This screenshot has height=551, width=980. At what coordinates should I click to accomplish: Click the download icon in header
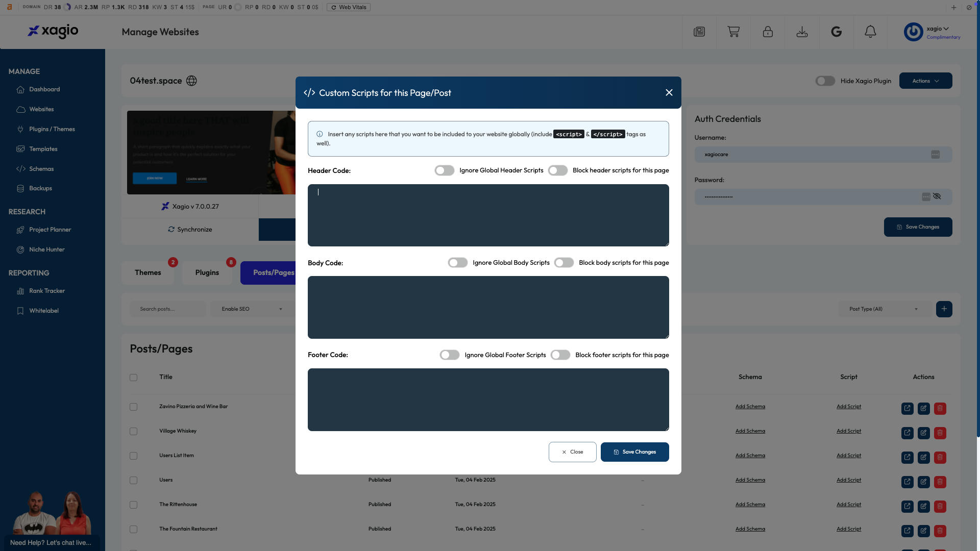(x=802, y=32)
